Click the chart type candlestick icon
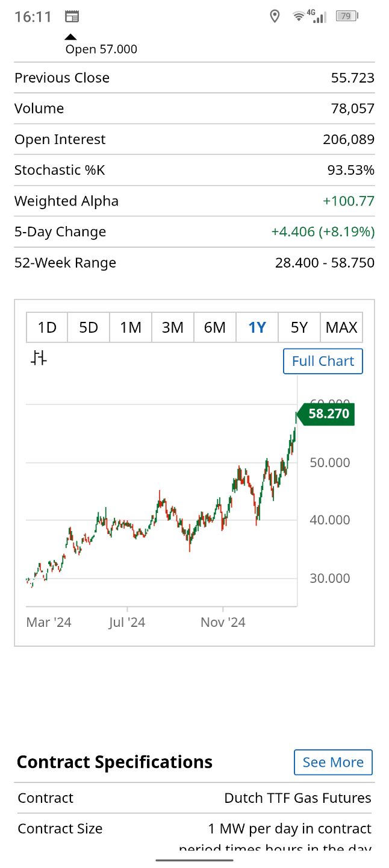The height and width of the screenshot is (868, 389). point(39,358)
